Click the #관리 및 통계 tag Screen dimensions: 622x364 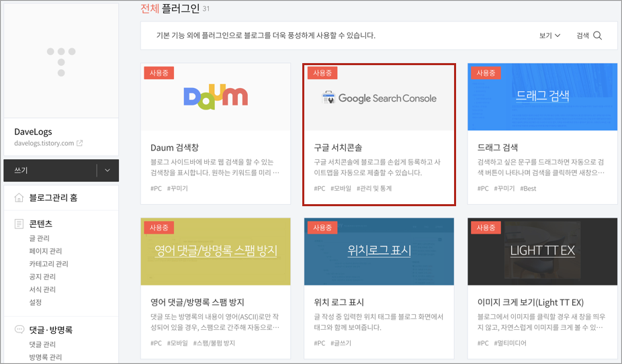[x=374, y=188]
